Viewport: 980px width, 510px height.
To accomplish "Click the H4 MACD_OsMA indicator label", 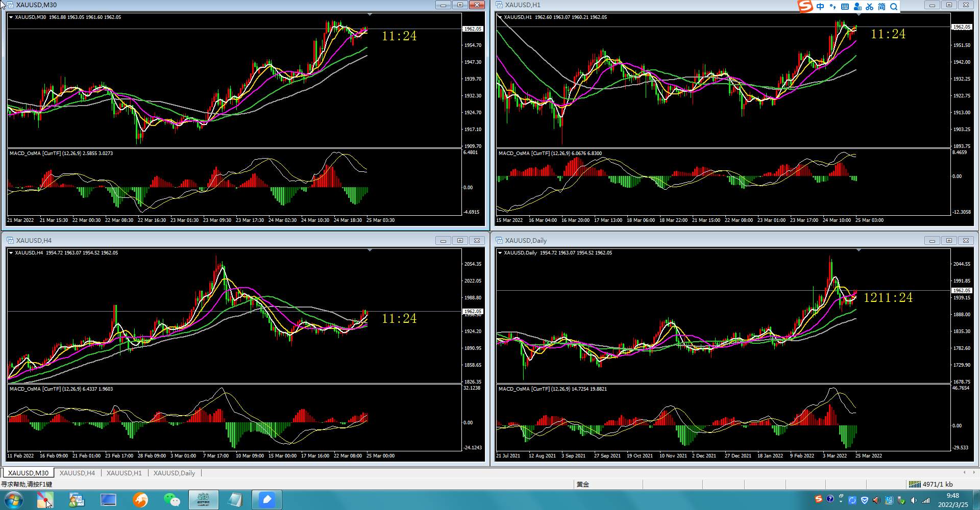I will [61, 389].
